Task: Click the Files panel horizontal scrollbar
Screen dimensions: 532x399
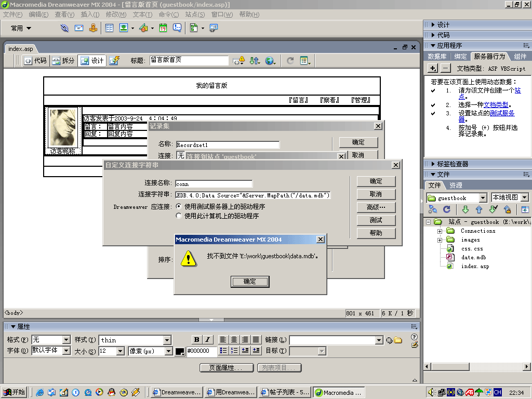Action: click(x=477, y=366)
